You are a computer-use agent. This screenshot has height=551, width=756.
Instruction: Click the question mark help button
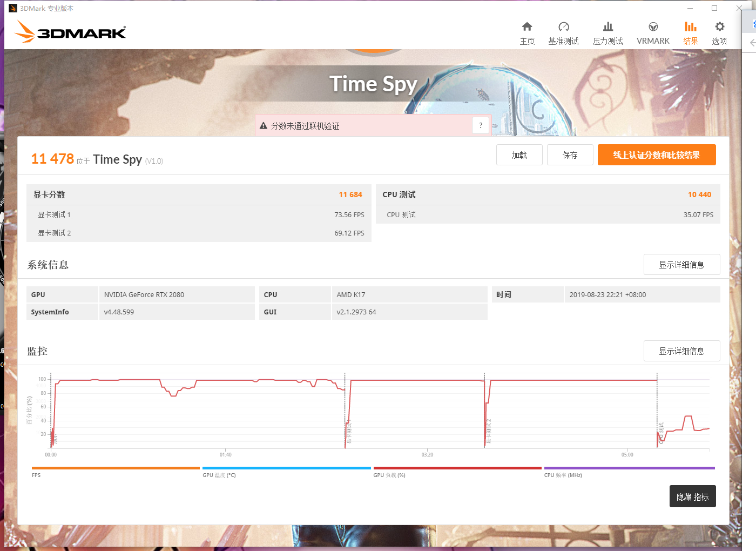[x=481, y=125]
